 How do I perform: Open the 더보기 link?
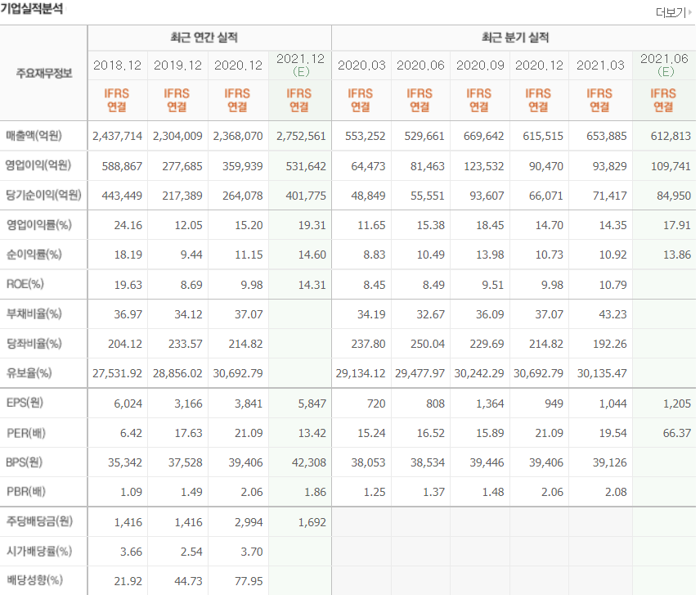(x=673, y=12)
